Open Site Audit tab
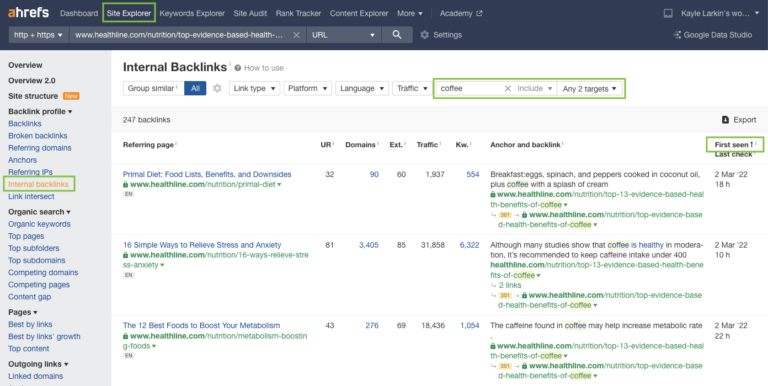 tap(250, 13)
